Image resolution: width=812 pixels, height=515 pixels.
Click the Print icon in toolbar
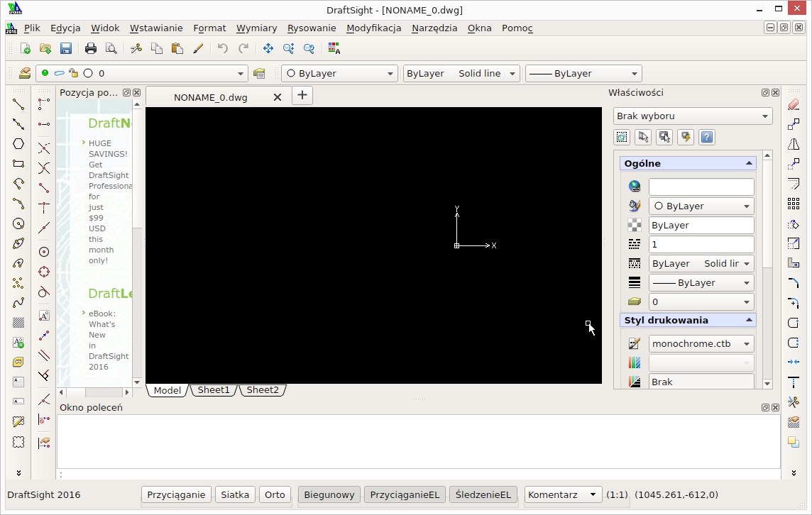click(x=91, y=48)
